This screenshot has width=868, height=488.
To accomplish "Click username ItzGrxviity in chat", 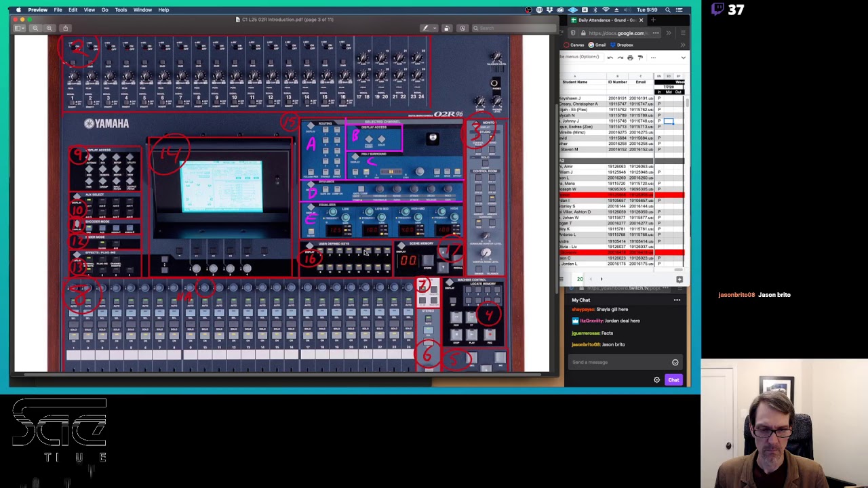I will (x=592, y=321).
